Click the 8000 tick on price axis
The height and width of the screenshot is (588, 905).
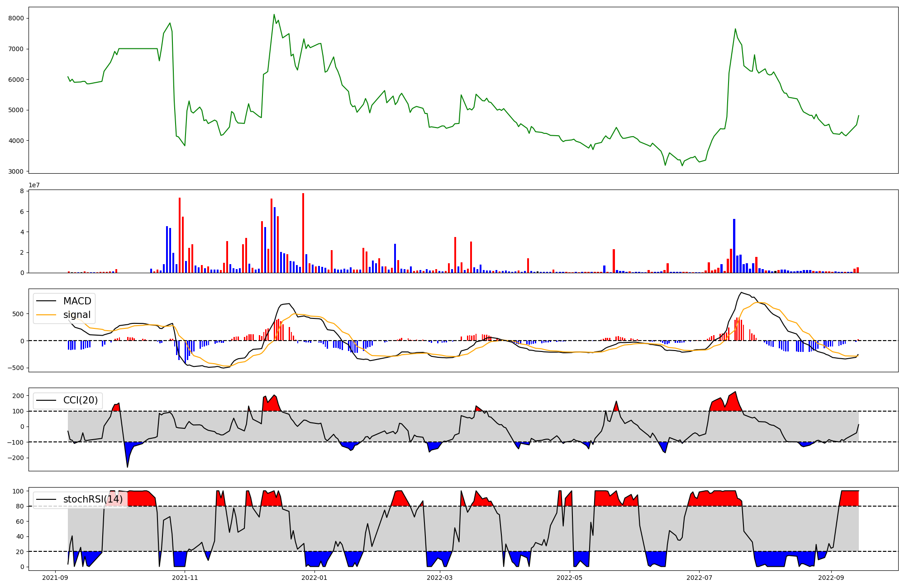click(17, 18)
